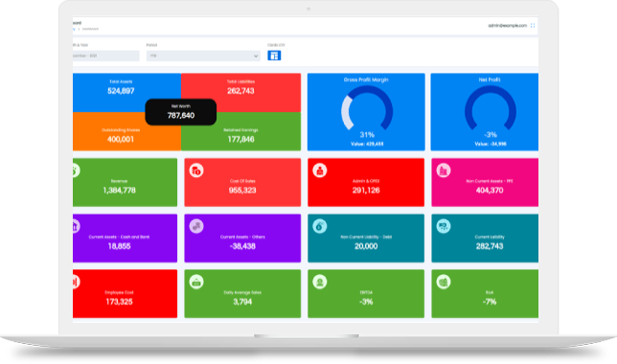This screenshot has height=364, width=617.
Task: Click the EBITDA -3% value
Action: tap(366, 302)
